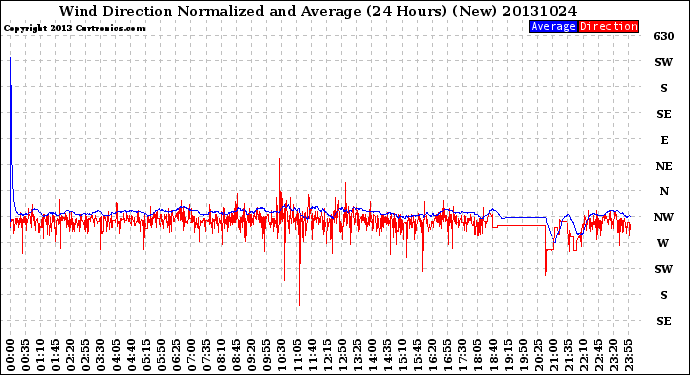
Task: Click the '21:00' time axis label
Action: click(553, 355)
